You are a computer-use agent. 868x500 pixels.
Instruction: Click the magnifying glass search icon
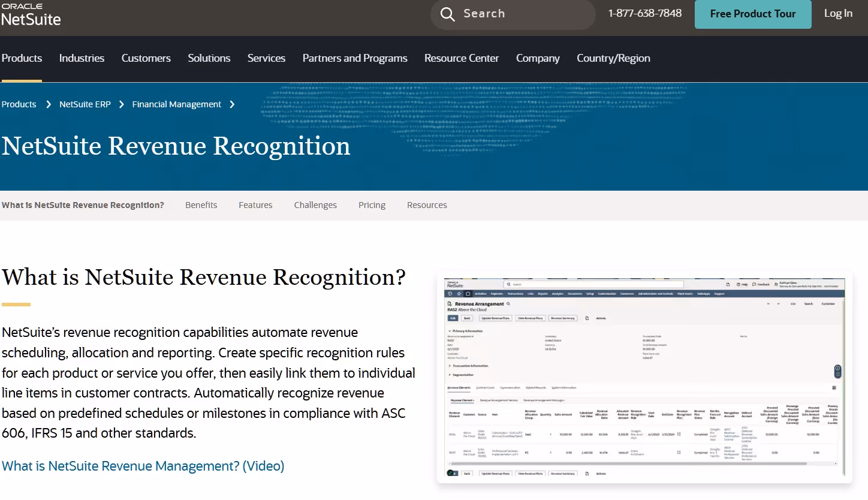click(x=447, y=14)
